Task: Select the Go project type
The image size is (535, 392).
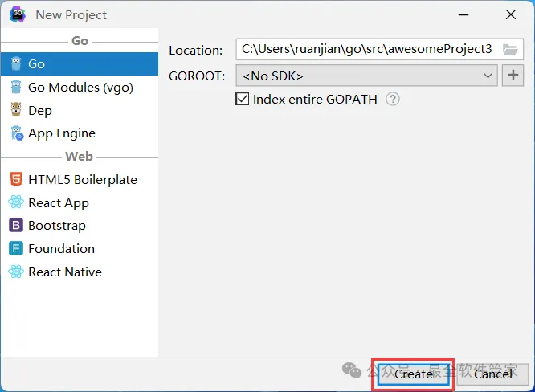Action: [80, 63]
